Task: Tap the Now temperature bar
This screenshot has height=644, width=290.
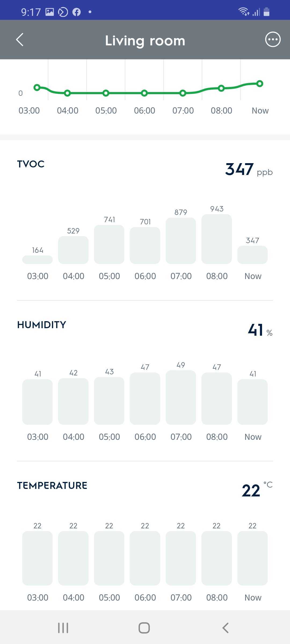Action: pos(252,558)
